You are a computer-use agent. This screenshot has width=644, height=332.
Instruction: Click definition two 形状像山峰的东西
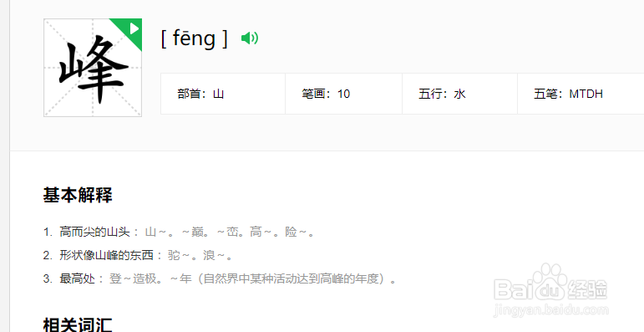tap(106, 256)
